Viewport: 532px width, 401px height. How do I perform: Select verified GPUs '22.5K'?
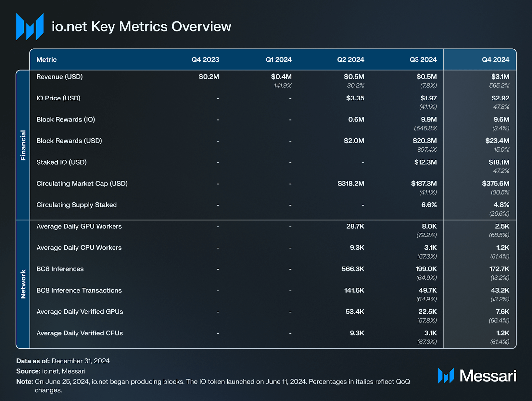coord(427,312)
